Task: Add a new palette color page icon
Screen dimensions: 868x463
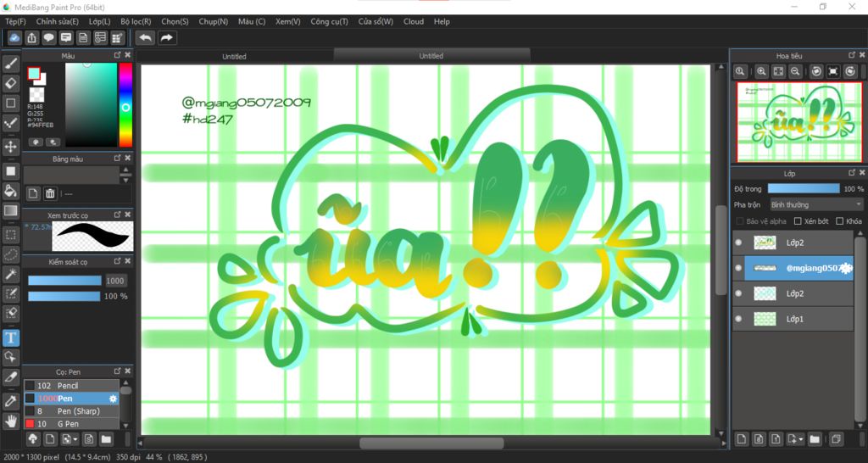Action: click(x=33, y=193)
